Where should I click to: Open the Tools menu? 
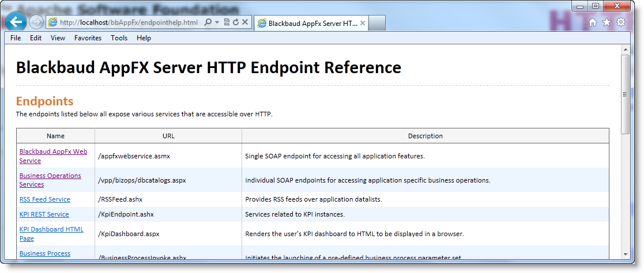point(119,38)
